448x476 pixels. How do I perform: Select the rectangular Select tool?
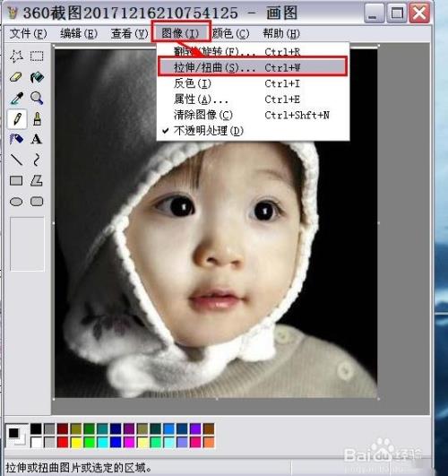coord(37,56)
